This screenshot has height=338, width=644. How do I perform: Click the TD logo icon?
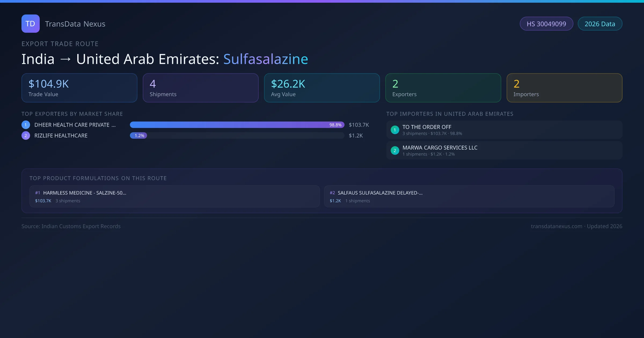(30, 24)
